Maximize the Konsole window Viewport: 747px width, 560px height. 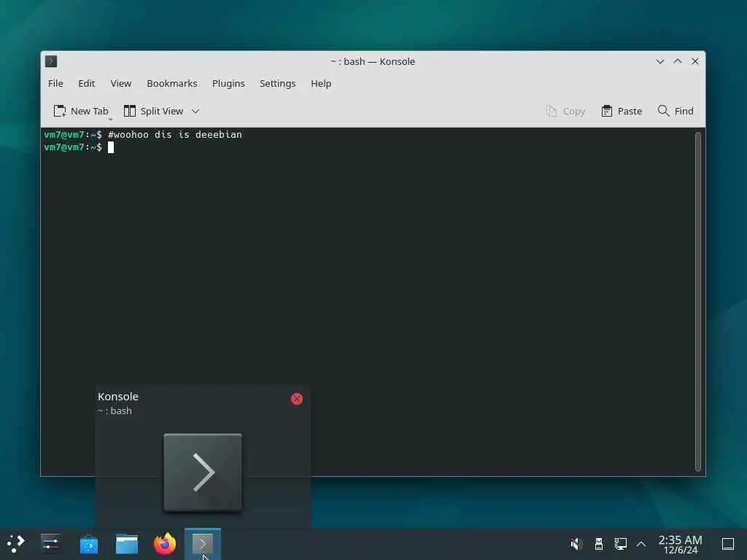coord(678,61)
